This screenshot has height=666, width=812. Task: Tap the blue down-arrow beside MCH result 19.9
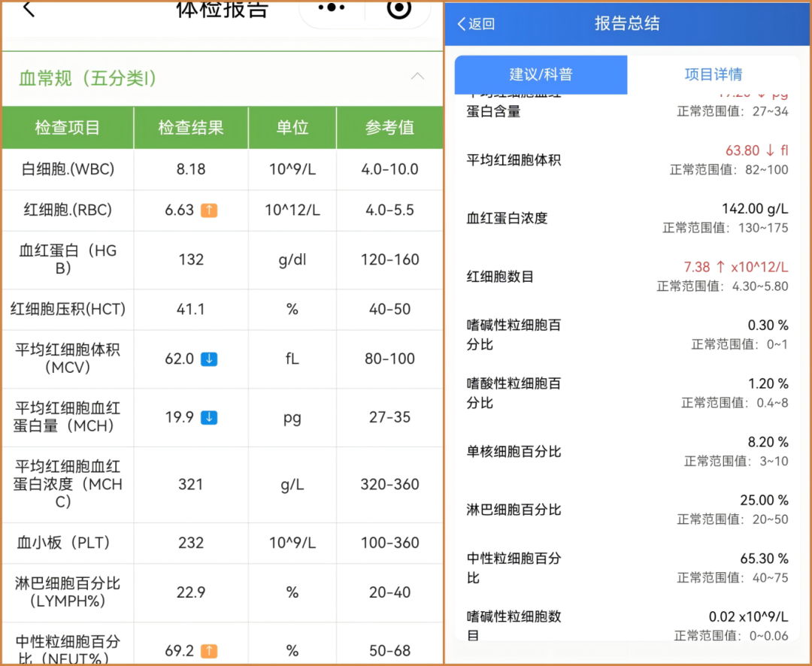click(210, 417)
